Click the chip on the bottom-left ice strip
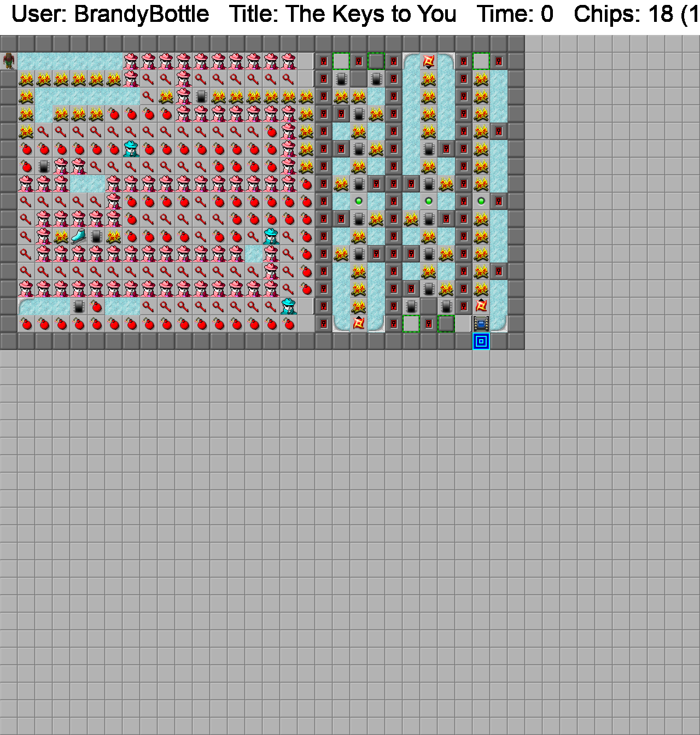 79,306
